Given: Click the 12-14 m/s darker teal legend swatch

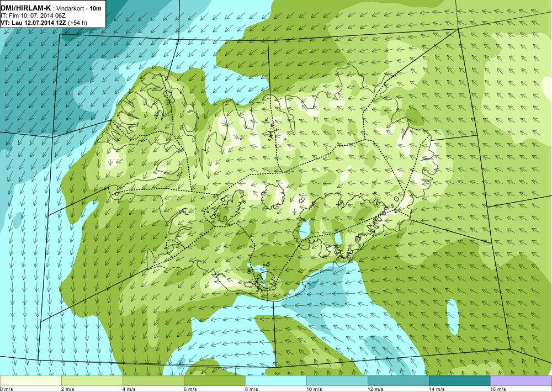Looking at the screenshot, I should coord(398,381).
